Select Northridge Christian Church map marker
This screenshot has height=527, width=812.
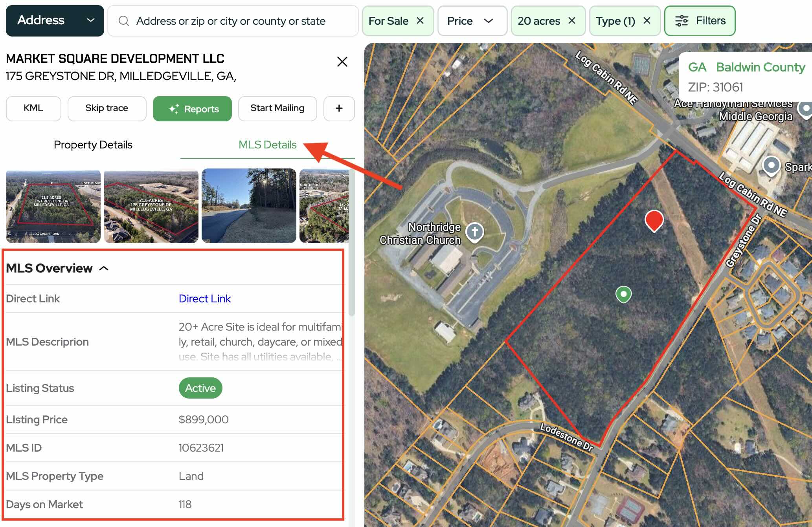pyautogui.click(x=474, y=232)
